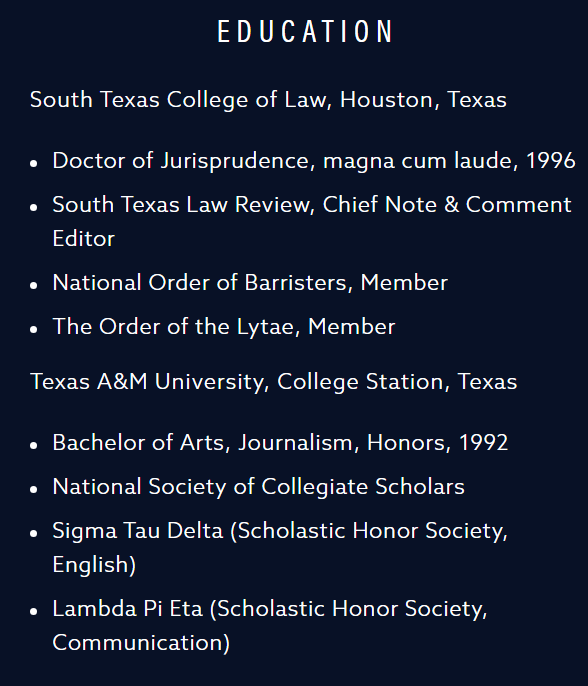Click the year 1996
Image resolution: width=588 pixels, height=686 pixels.
550,161
